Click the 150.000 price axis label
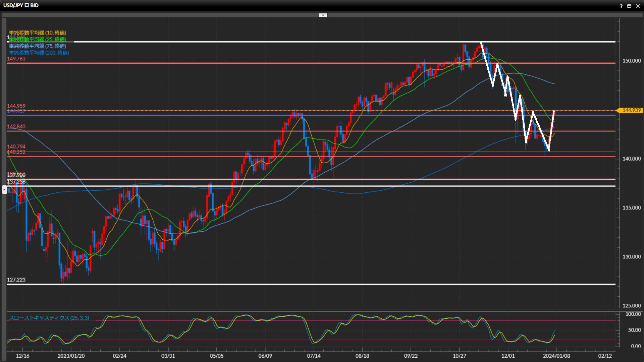Viewport: 644px width, 362px height. (631, 61)
